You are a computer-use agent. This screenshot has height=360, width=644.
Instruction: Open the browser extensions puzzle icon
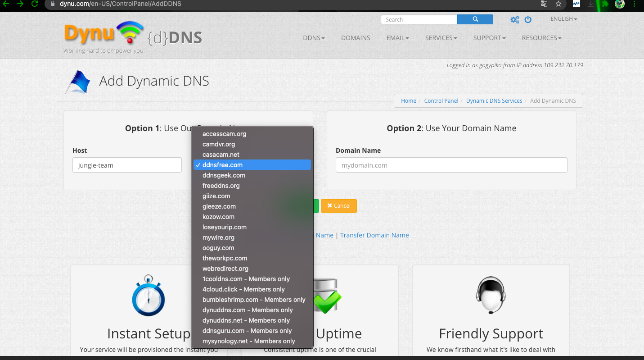click(x=605, y=4)
